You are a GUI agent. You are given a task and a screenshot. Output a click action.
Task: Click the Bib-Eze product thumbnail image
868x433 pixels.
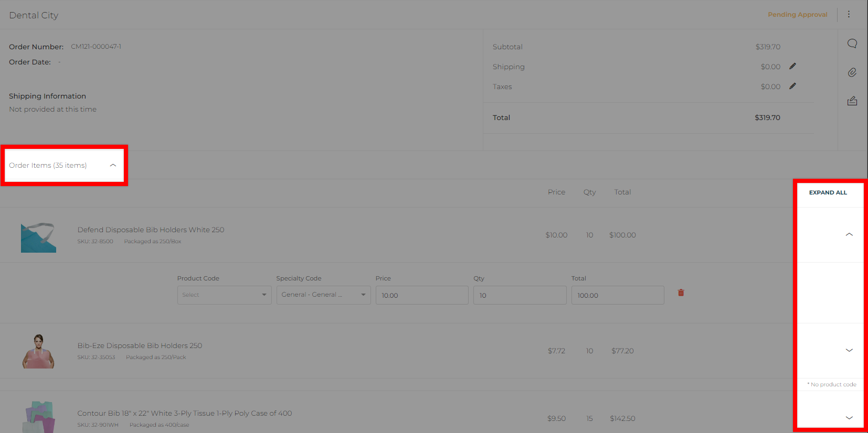click(38, 351)
